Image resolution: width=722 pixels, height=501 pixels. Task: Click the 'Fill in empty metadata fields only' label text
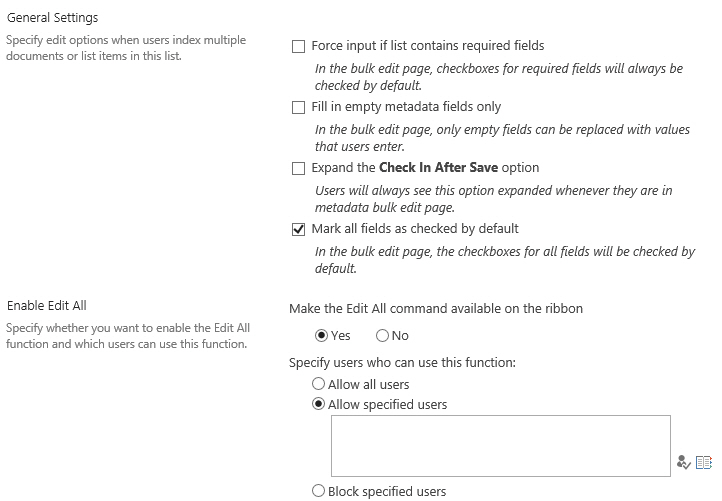pyautogui.click(x=406, y=107)
